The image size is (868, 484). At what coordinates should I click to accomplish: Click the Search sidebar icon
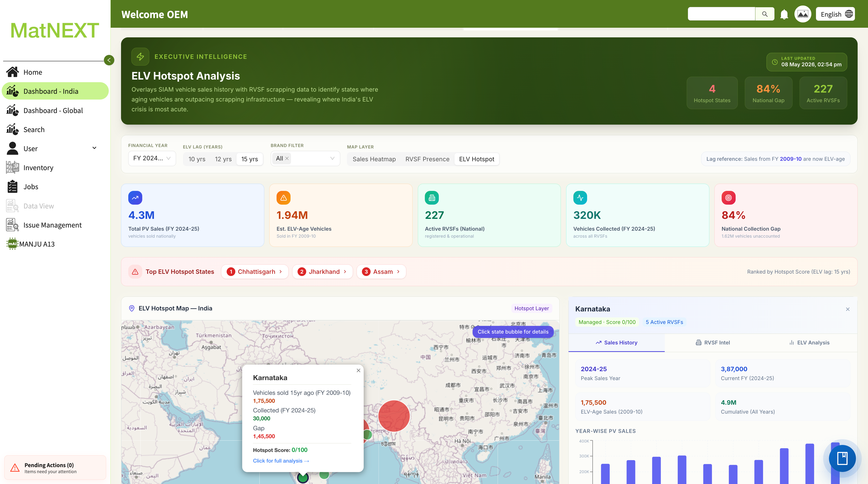pos(13,129)
